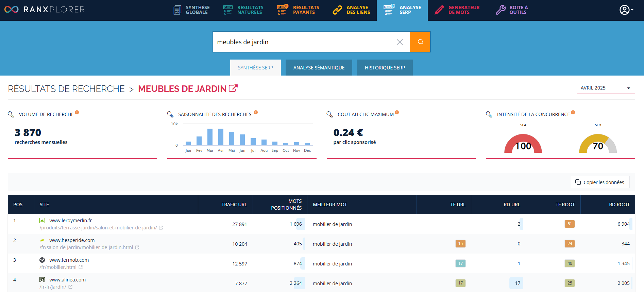Viewport: 644px width, 292px height.
Task: Open the Résultats Naturels menu
Action: click(x=243, y=10)
